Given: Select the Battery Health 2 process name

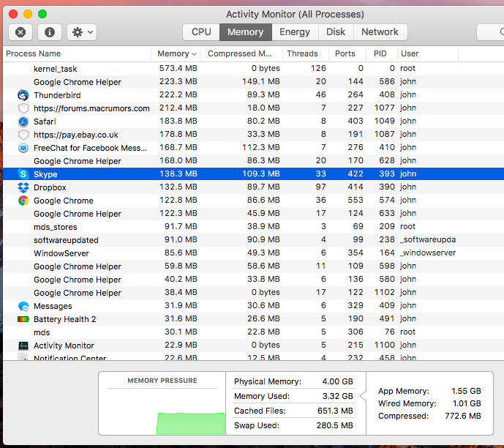Looking at the screenshot, I should pos(64,319).
